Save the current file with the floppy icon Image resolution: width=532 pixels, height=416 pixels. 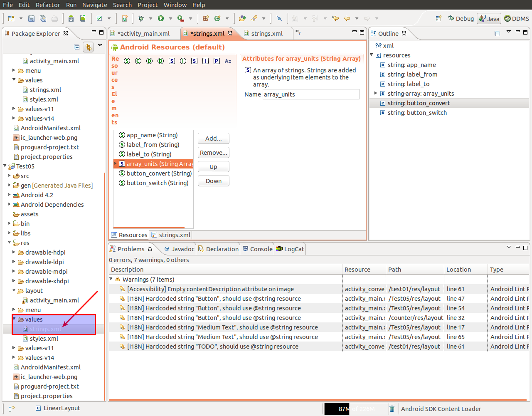coord(31,18)
